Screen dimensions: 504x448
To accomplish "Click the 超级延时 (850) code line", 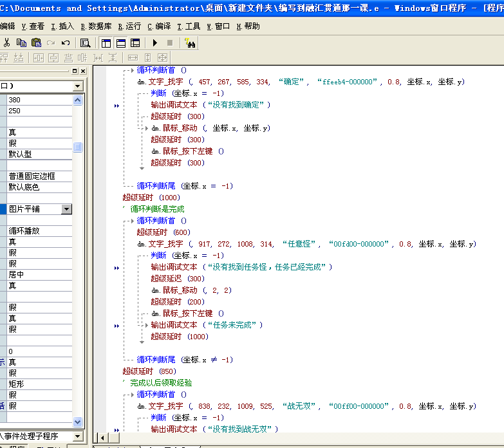I will click(x=149, y=371).
